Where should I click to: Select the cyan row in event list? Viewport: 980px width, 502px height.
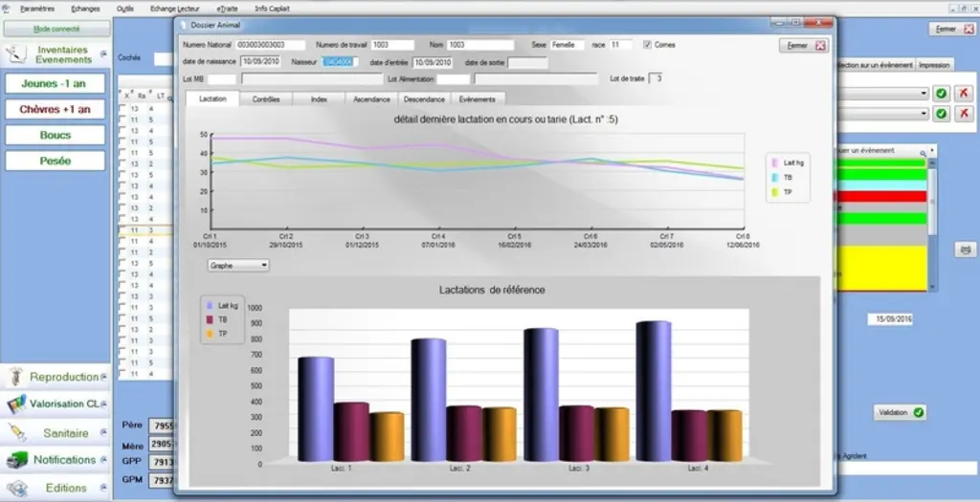[880, 186]
